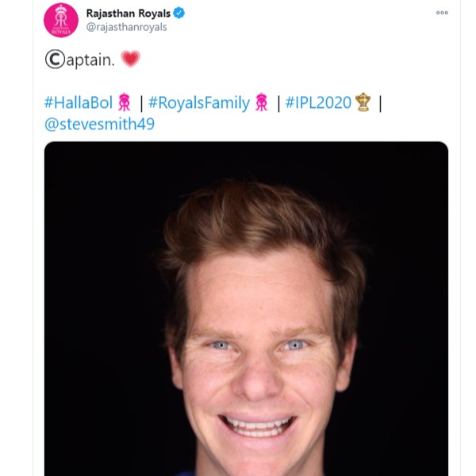Open the Rajasthan Royals profile avatar
The image size is (476, 476).
pyautogui.click(x=61, y=20)
